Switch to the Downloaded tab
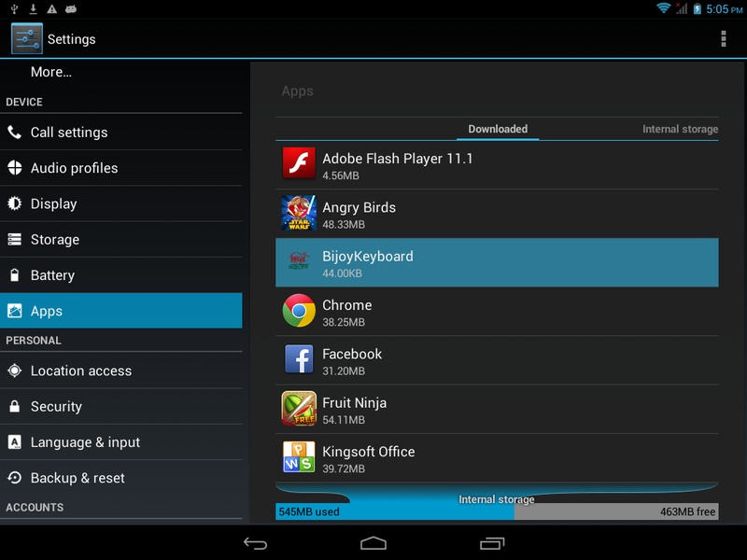This screenshot has width=747, height=560. 498,129
